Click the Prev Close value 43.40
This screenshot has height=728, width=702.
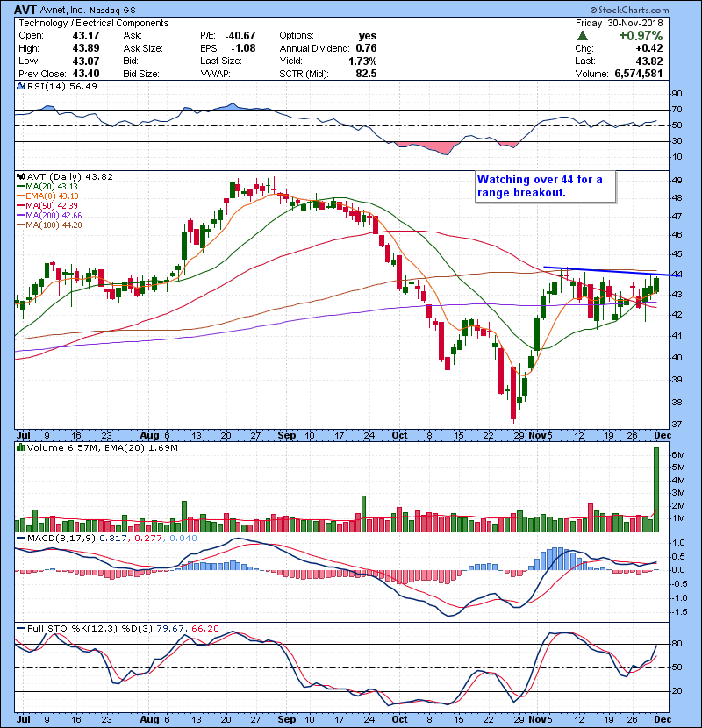tap(85, 74)
